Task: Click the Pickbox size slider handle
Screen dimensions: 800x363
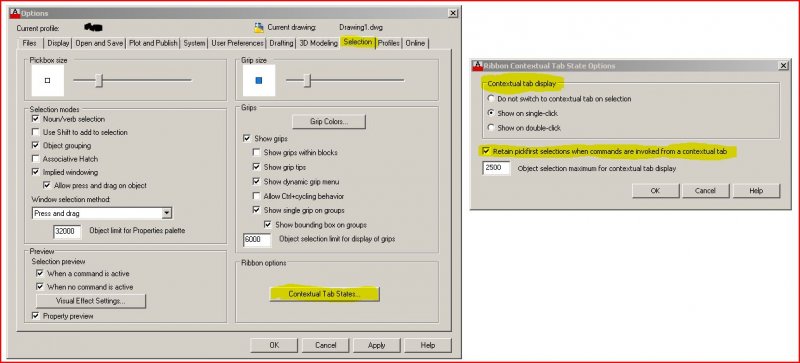Action: [x=99, y=80]
